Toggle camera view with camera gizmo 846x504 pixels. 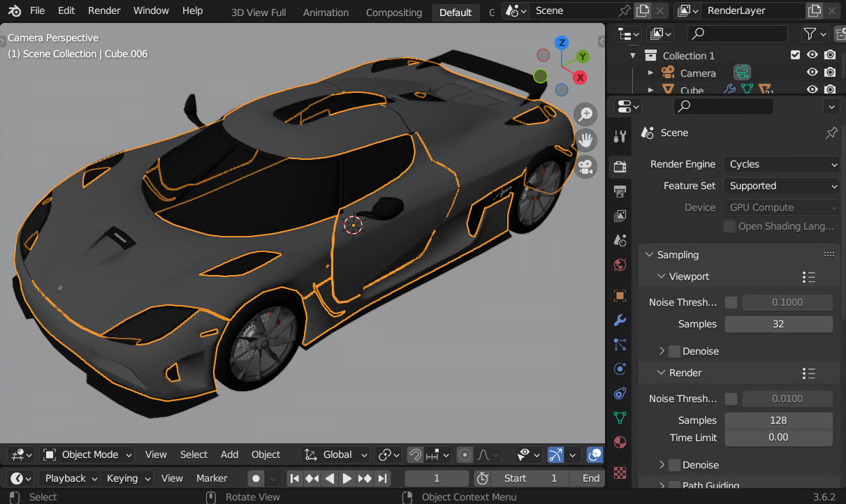[x=585, y=167]
